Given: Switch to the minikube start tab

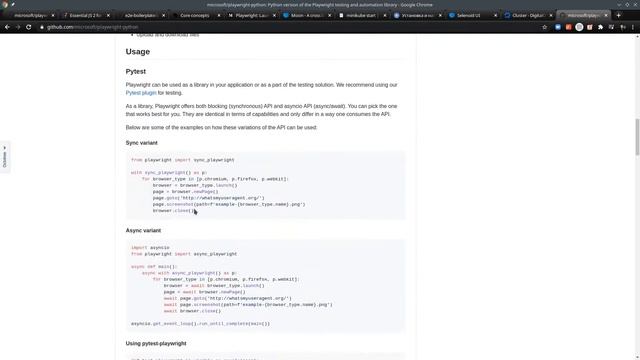Looking at the screenshot, I should pyautogui.click(x=361, y=16).
